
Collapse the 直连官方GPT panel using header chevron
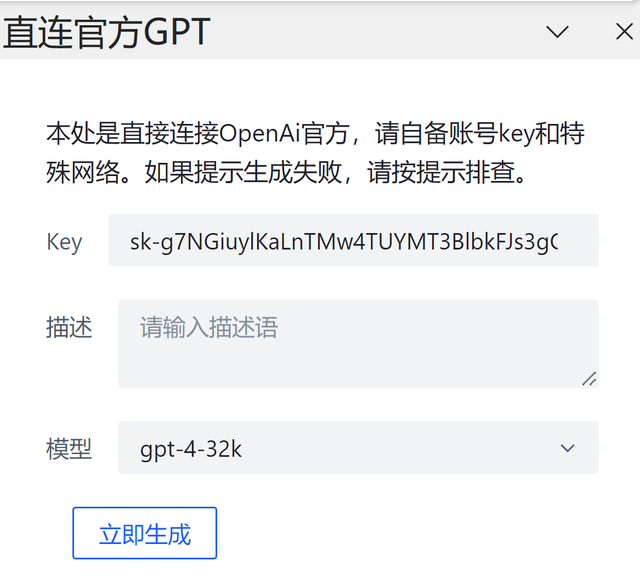[x=557, y=31]
